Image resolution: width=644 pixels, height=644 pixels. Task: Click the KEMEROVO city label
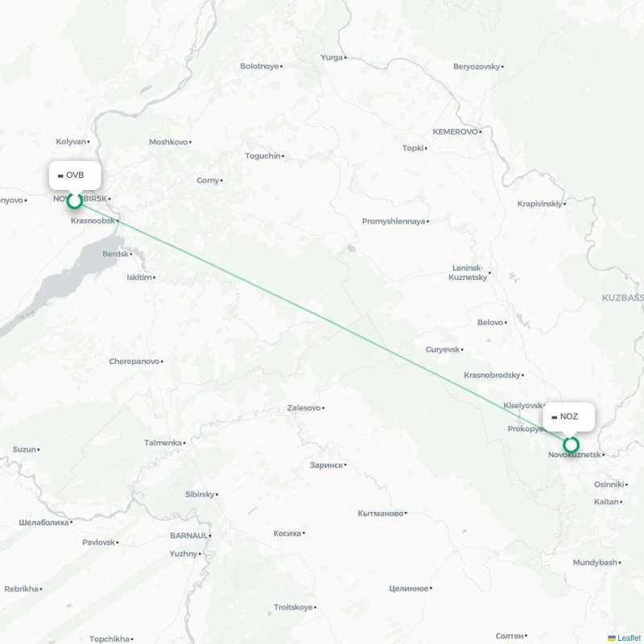point(455,132)
